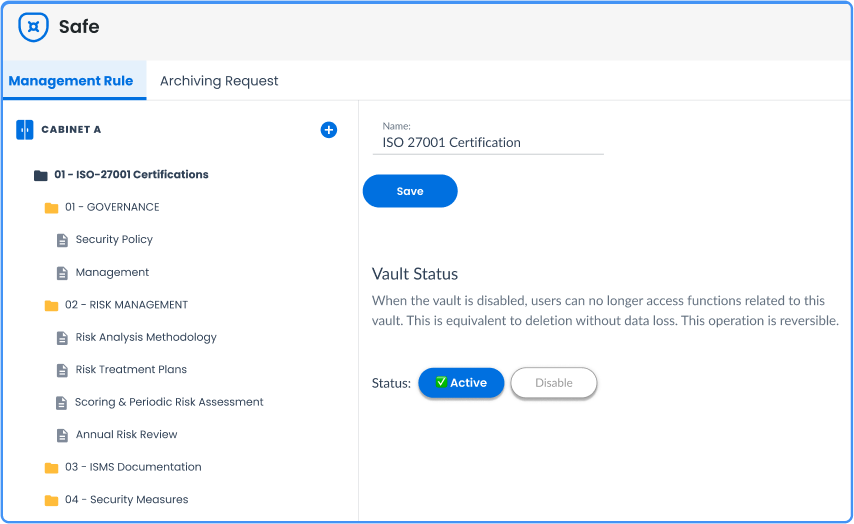This screenshot has height=524, width=854.
Task: Click the dark folder icon for ISO-27001 Certifications
Action: (x=41, y=175)
